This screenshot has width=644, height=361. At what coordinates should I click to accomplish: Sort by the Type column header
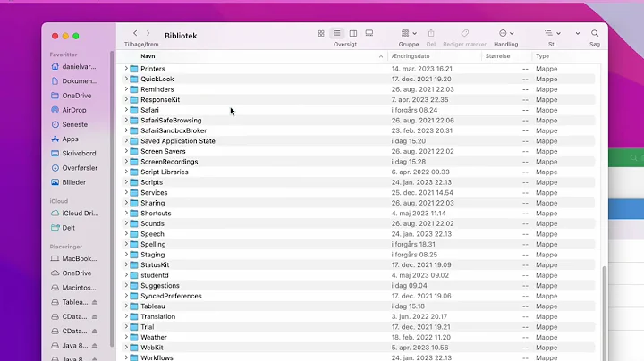tap(542, 56)
